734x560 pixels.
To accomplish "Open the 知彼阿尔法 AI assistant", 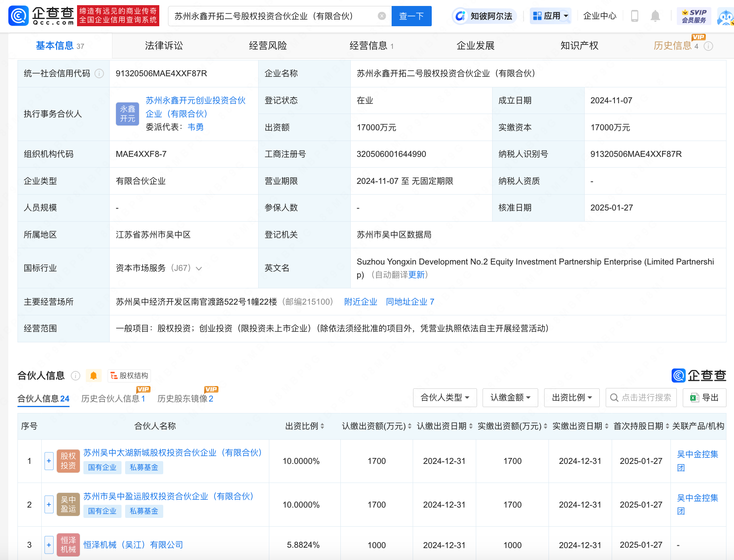I will tap(484, 16).
